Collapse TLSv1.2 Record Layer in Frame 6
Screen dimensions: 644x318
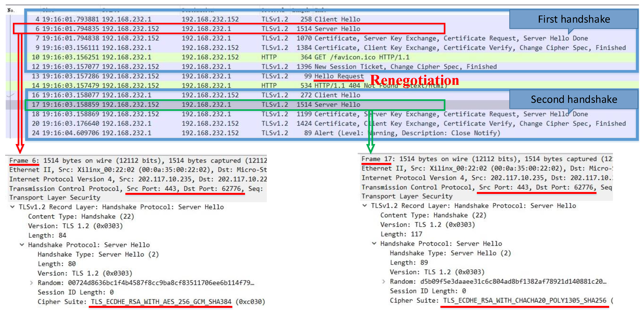tap(12, 207)
